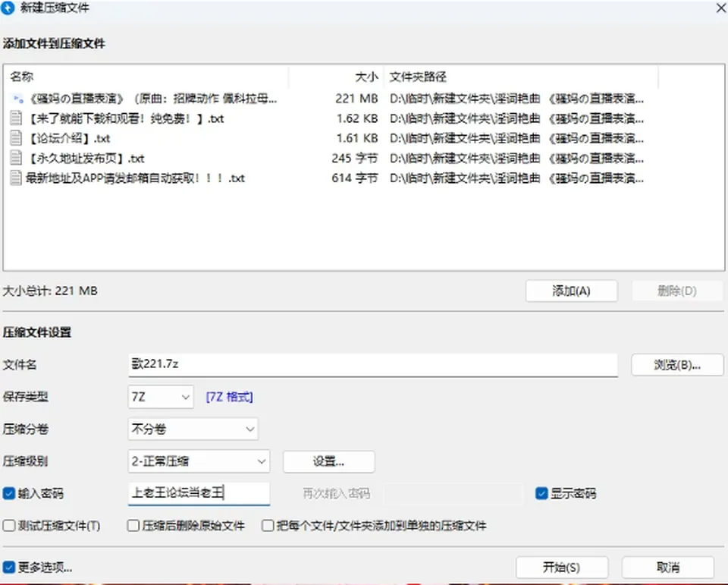
Task: Click the 文件名 input field
Action: click(373, 365)
